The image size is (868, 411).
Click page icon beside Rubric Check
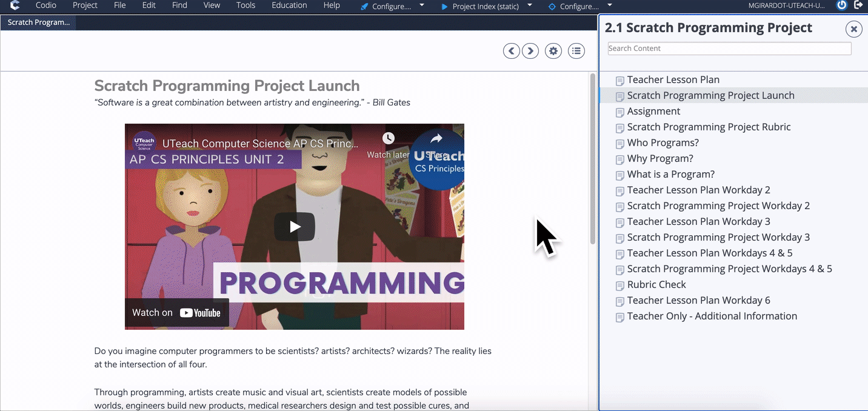pos(619,286)
